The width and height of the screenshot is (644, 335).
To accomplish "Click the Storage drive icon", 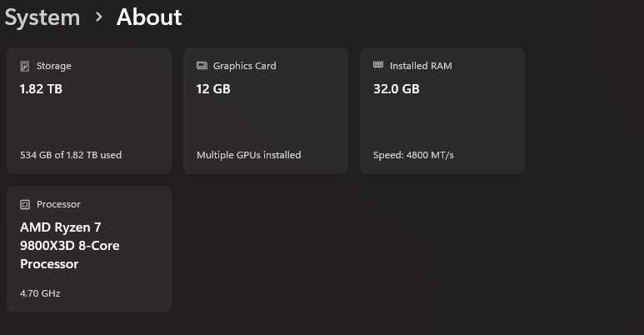I will (x=25, y=66).
